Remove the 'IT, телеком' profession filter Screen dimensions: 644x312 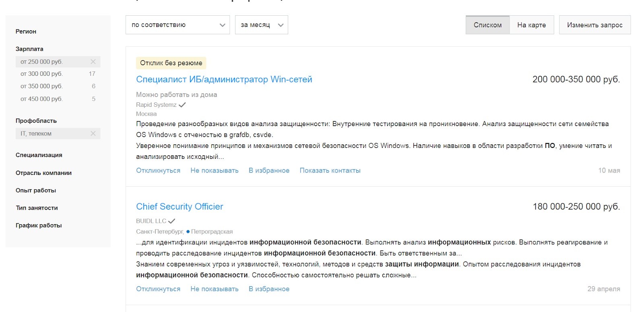pyautogui.click(x=93, y=133)
